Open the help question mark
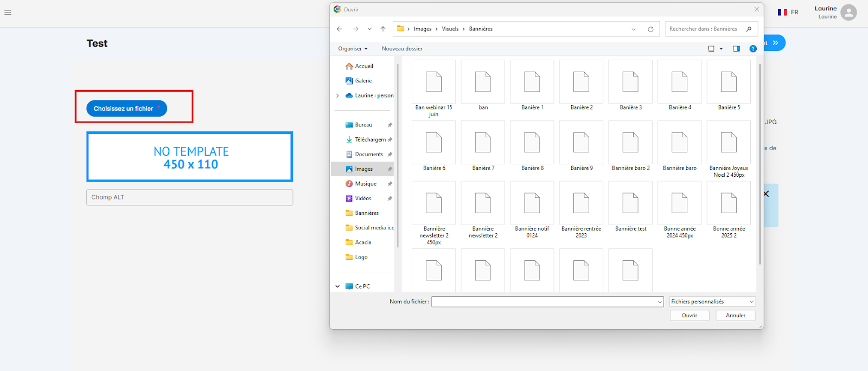This screenshot has width=868, height=371. pos(753,49)
